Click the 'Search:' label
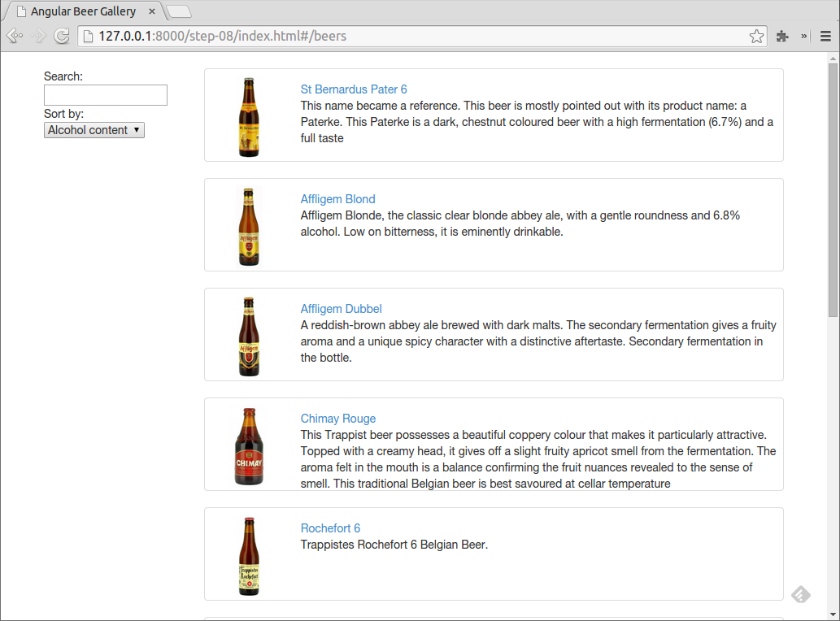 click(63, 76)
